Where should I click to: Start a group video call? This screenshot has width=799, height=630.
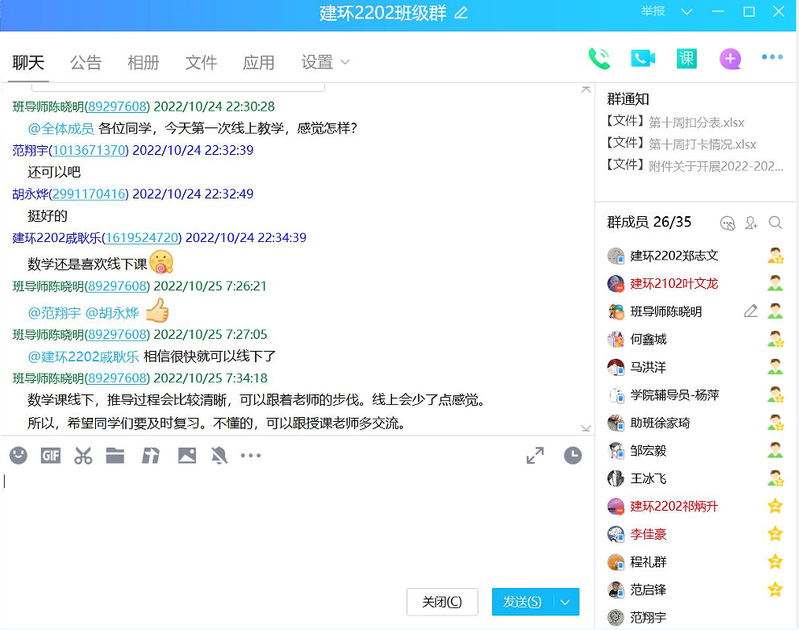click(643, 59)
